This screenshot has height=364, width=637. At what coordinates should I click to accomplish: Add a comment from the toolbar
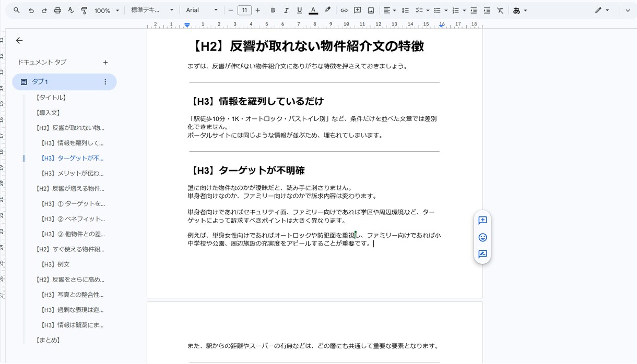click(x=358, y=10)
